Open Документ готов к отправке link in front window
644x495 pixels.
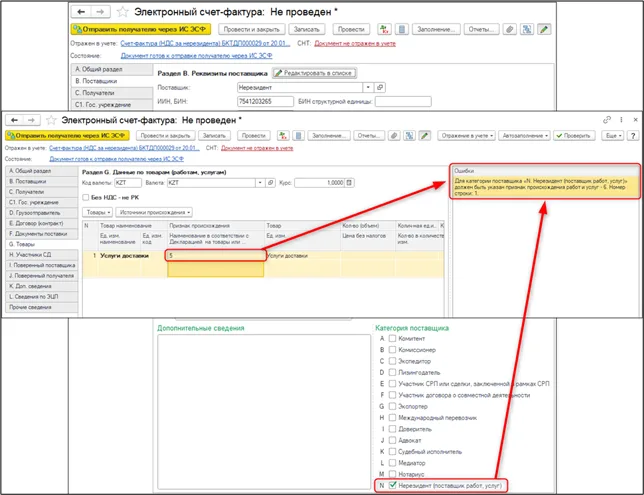[x=117, y=159]
